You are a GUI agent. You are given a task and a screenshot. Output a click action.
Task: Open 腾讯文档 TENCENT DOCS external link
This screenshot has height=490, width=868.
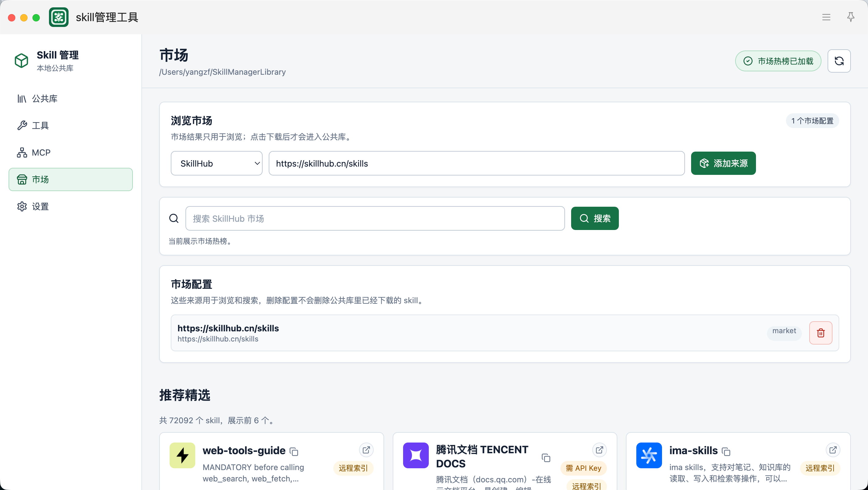pyautogui.click(x=600, y=450)
